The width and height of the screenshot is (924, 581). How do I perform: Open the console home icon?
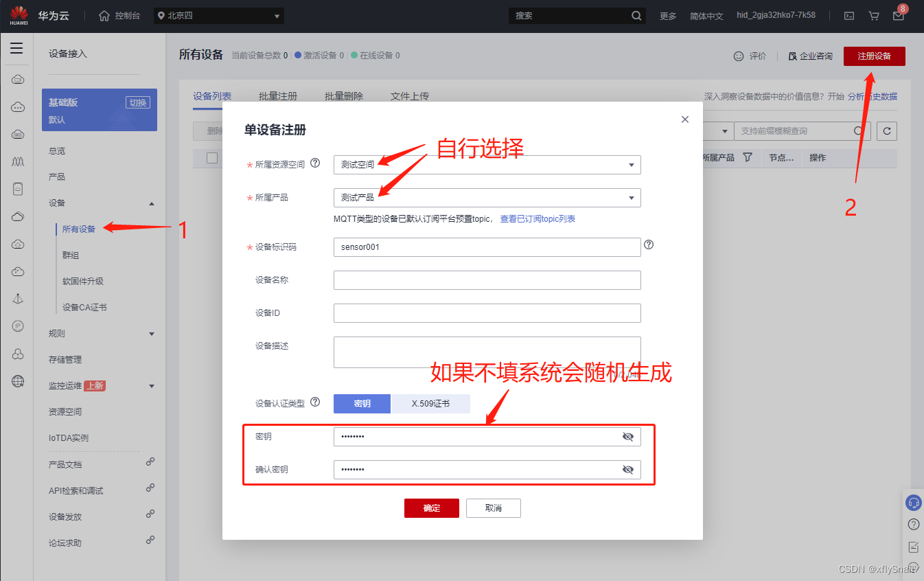click(104, 15)
